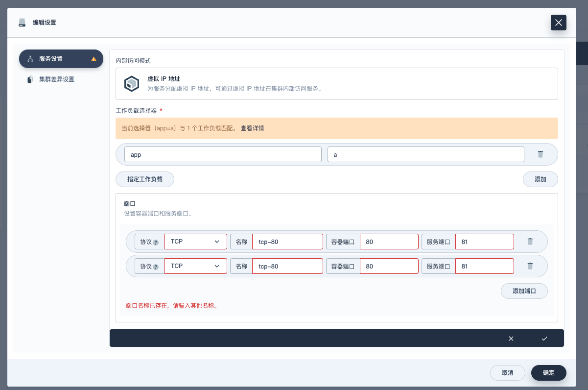Click the second row 名称 field tcp-80
The width and height of the screenshot is (588, 390).
(x=288, y=266)
